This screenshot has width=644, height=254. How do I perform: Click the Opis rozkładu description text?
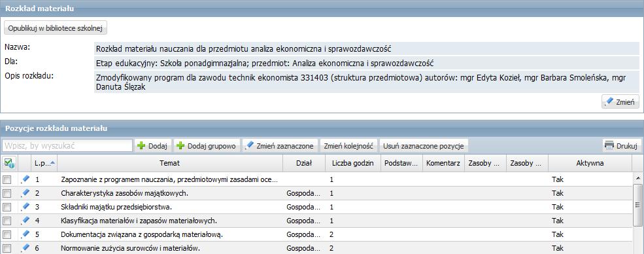coord(361,82)
